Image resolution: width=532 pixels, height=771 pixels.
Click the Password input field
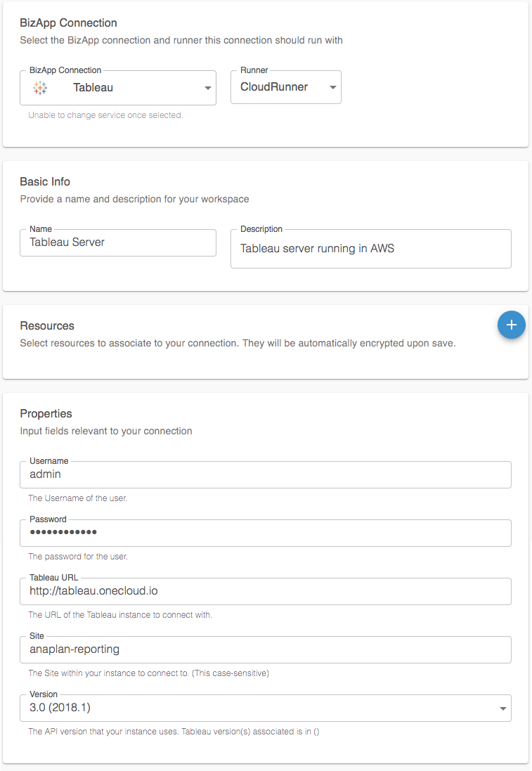click(x=266, y=533)
